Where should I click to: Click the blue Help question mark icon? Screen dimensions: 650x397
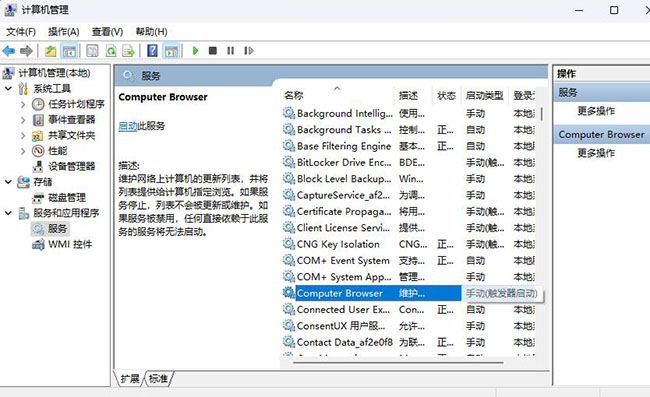(x=153, y=51)
